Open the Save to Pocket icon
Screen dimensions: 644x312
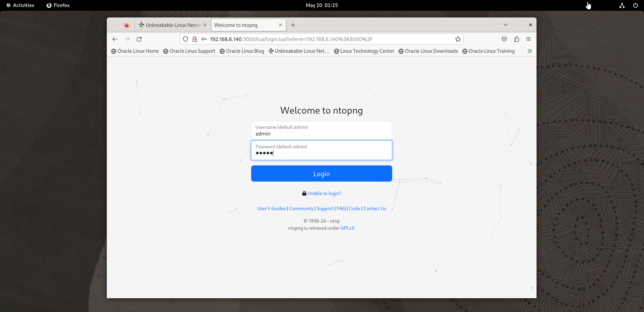point(504,39)
